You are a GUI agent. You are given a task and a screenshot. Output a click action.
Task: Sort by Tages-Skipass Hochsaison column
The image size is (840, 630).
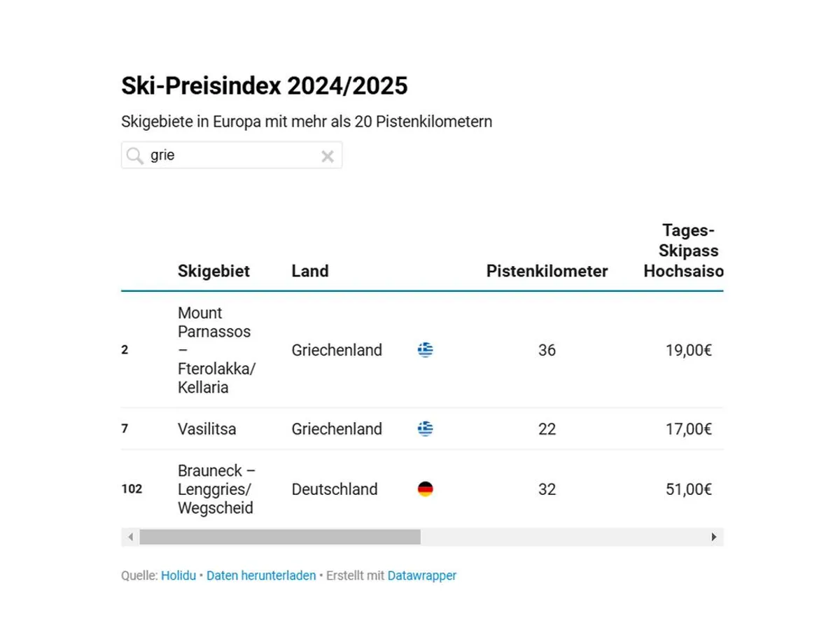click(685, 251)
